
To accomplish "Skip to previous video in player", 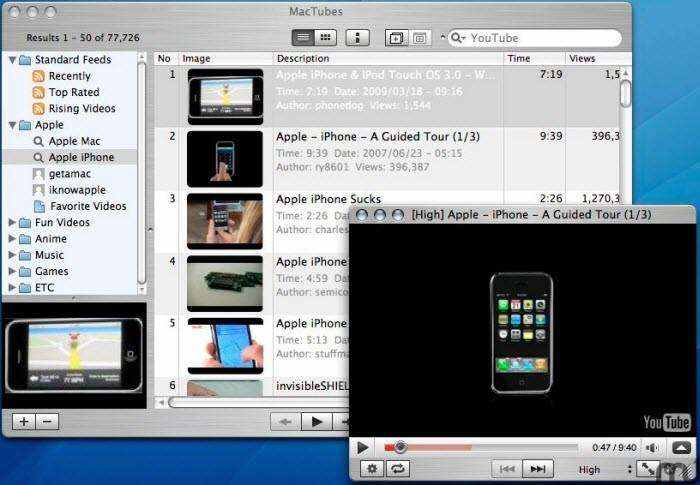I will 507,469.
